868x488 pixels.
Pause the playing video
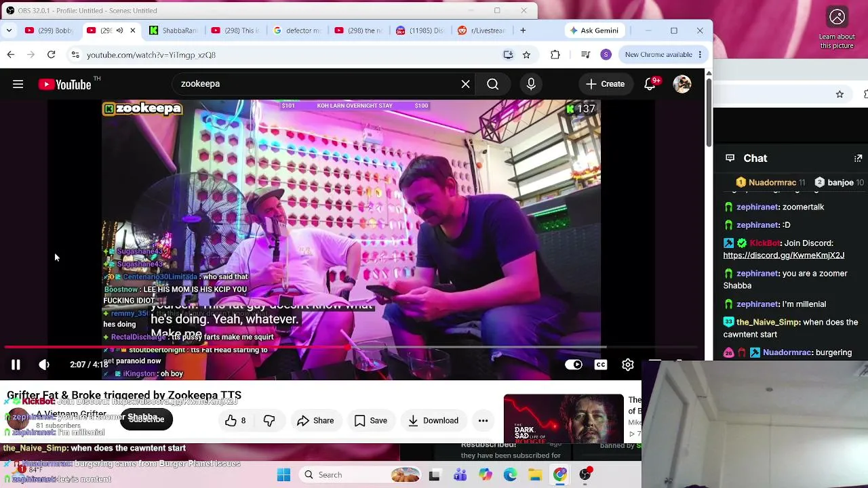pos(16,365)
